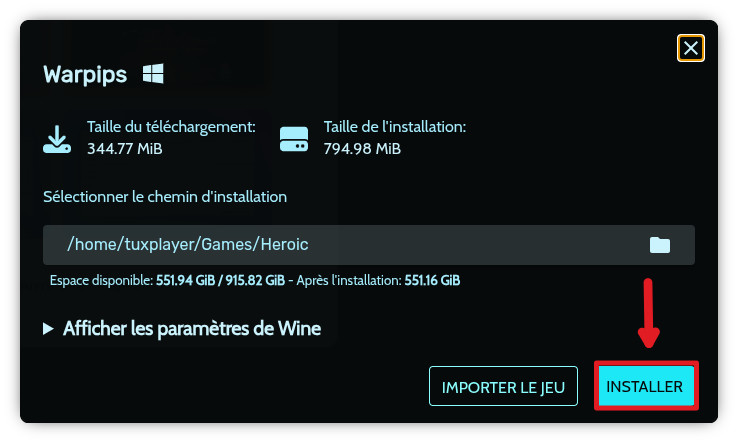Screen dimensions: 738x443
Task: Click the 'Afficher les paramètres de Wine' label
Action: click(x=192, y=329)
